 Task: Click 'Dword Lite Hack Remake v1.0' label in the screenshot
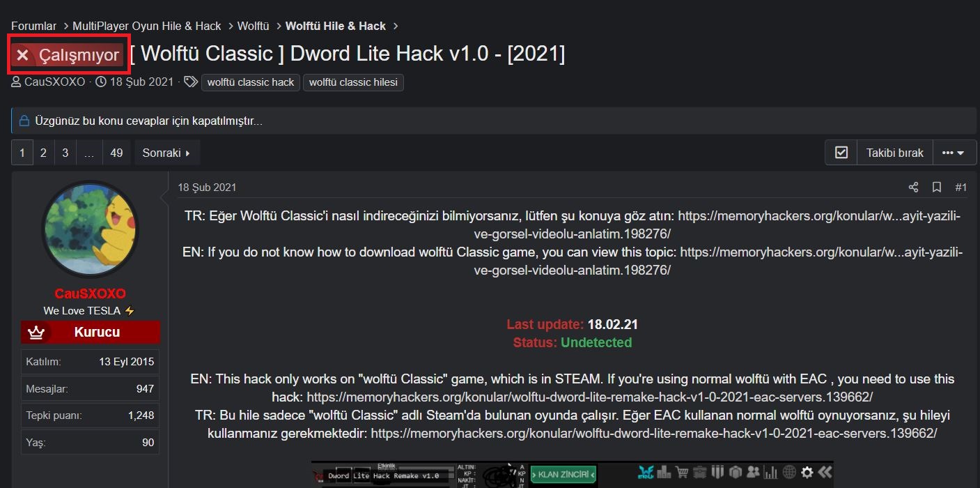click(384, 475)
